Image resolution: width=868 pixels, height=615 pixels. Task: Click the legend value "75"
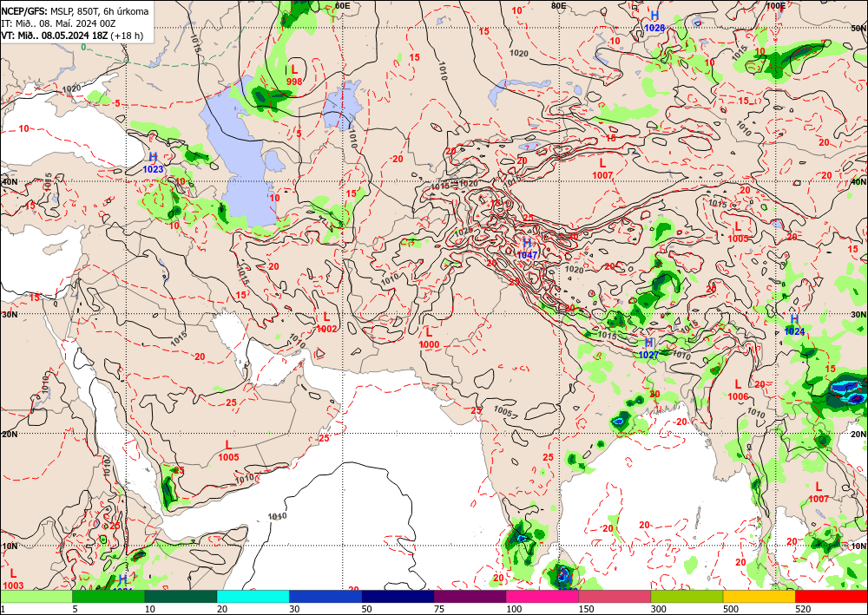(x=439, y=610)
